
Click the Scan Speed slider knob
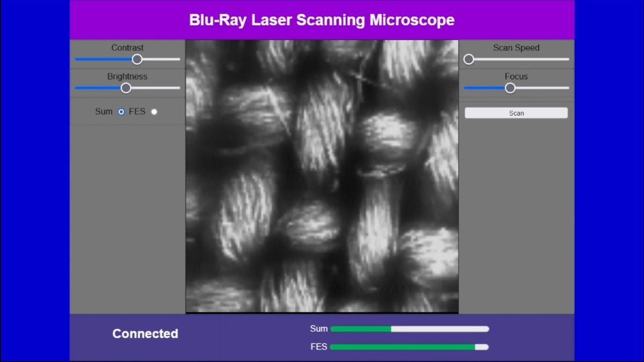(469, 59)
